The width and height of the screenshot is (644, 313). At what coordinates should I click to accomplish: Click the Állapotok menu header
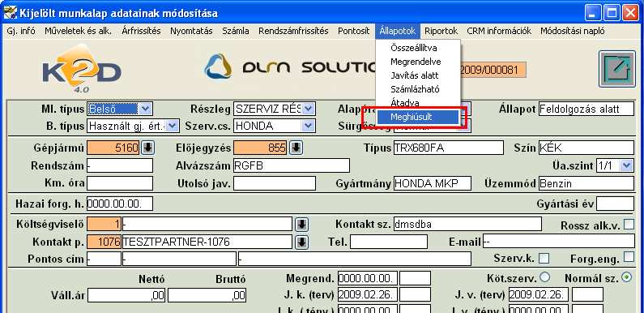pyautogui.click(x=398, y=31)
